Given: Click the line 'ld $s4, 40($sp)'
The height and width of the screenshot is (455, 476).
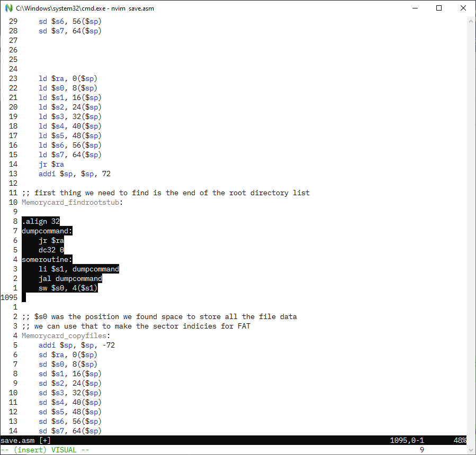Looking at the screenshot, I should point(70,126).
